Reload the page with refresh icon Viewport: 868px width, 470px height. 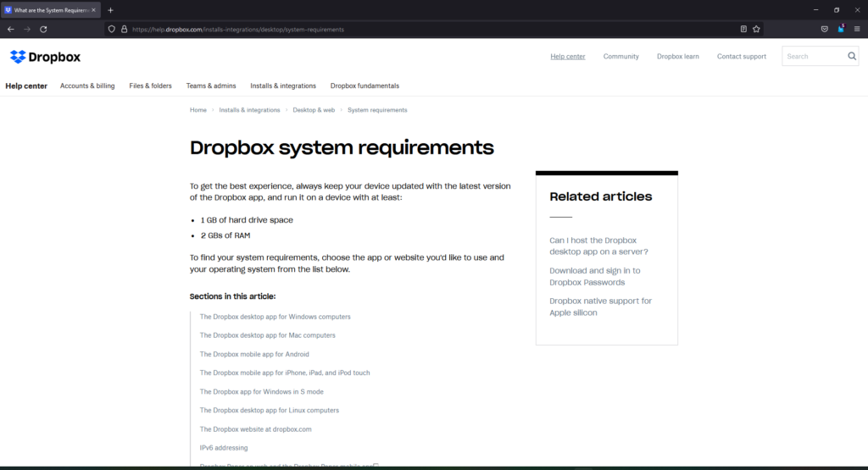coord(43,30)
